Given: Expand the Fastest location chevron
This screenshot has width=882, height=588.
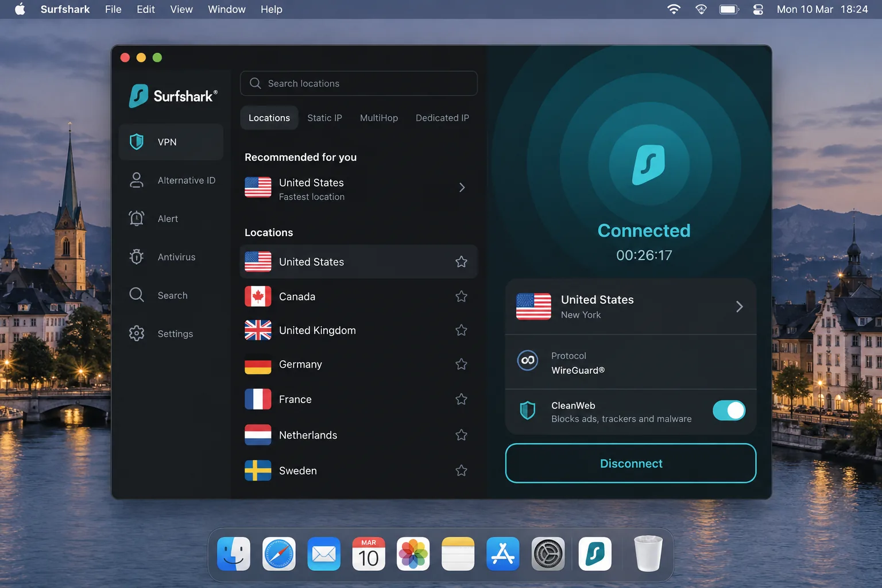Looking at the screenshot, I should click(x=462, y=188).
